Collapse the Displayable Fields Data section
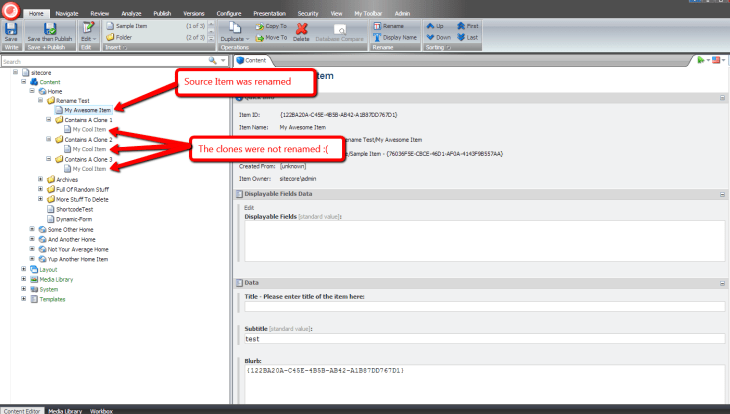730x414 pixels. 721,193
